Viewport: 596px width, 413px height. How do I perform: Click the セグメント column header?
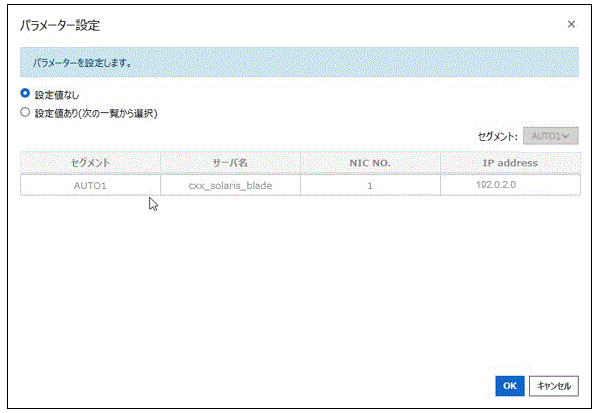[90, 163]
